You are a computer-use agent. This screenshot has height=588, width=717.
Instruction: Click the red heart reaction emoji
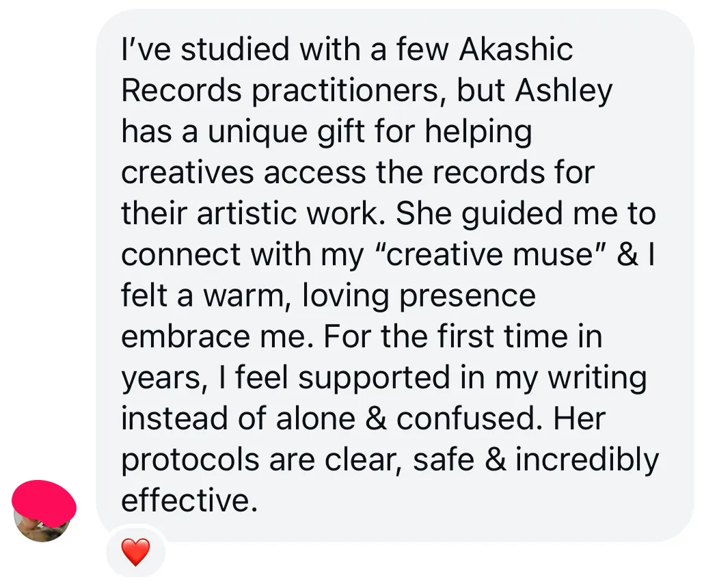coord(136,552)
